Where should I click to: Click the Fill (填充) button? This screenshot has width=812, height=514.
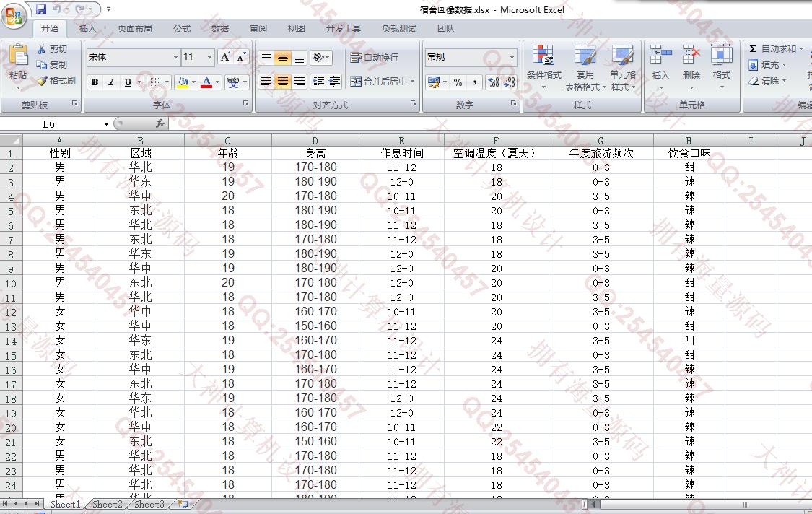[767, 65]
